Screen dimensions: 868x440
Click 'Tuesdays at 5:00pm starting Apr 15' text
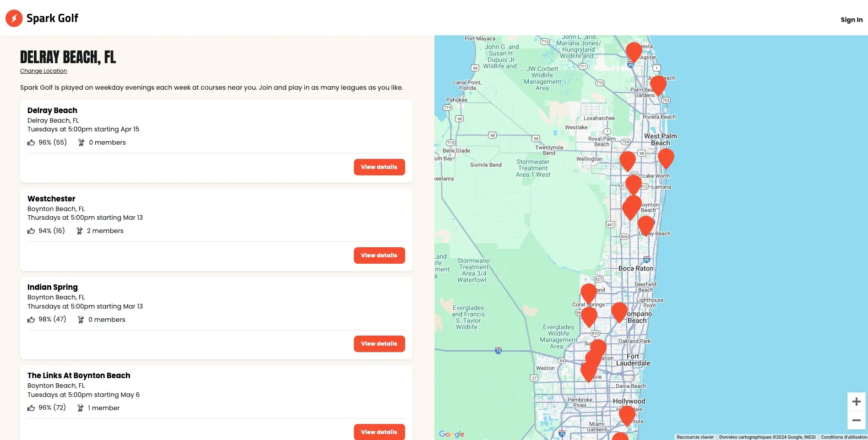click(83, 129)
